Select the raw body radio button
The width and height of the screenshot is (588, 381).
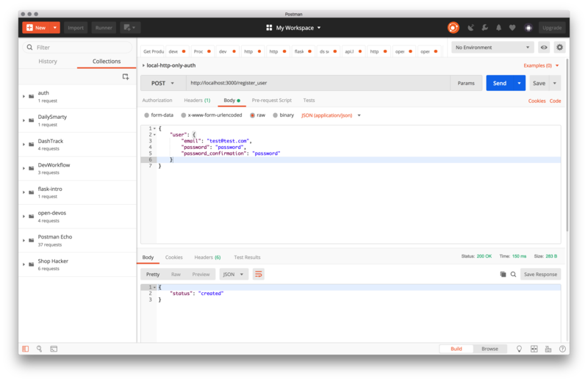tap(252, 115)
